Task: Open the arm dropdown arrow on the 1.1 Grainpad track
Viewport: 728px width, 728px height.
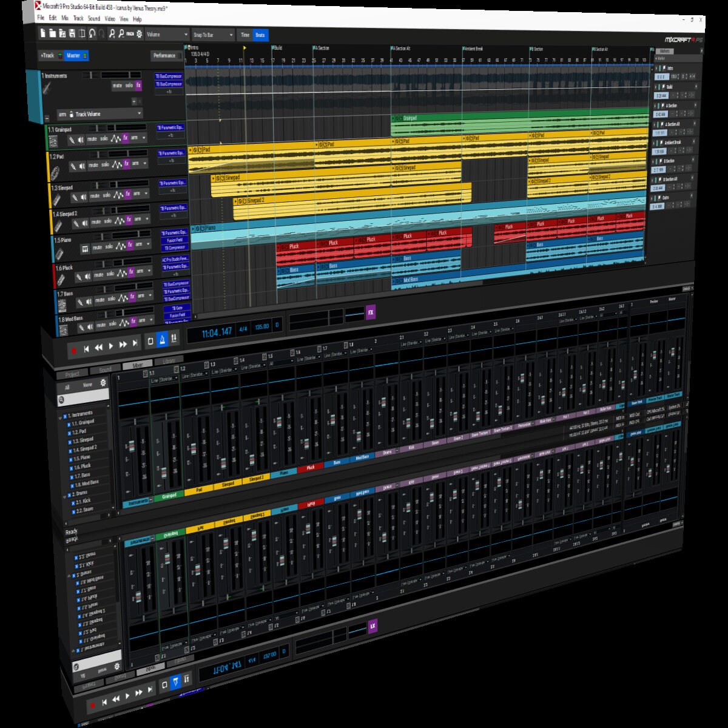Action: click(143, 138)
